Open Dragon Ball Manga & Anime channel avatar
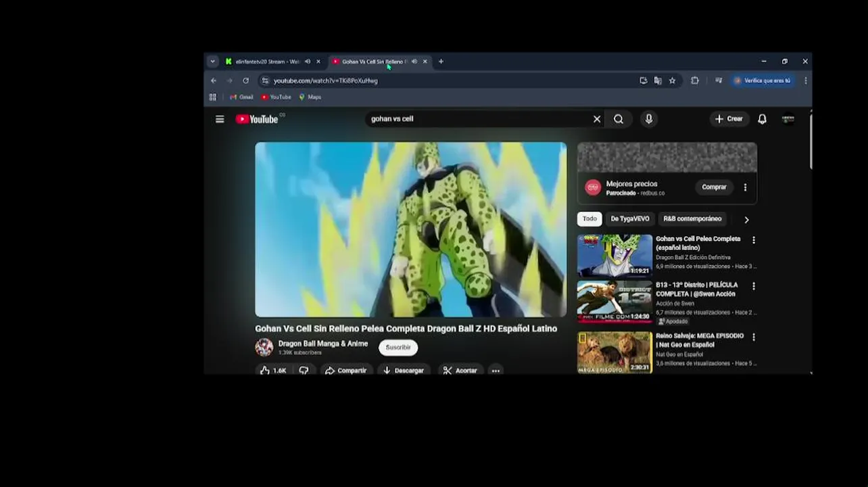This screenshot has height=487, width=868. 264,347
